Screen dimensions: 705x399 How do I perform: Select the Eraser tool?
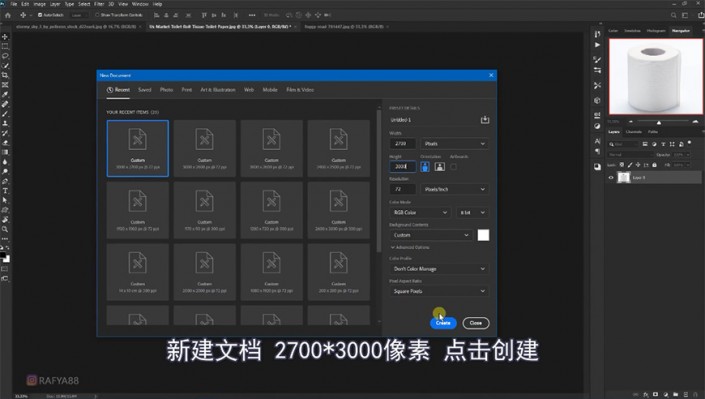coord(5,143)
